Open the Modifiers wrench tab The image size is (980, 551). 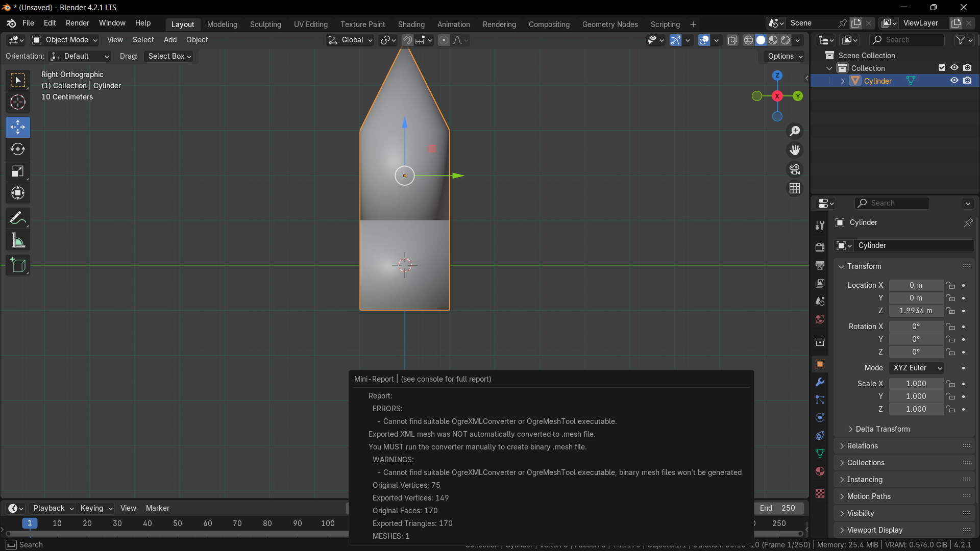coord(820,382)
